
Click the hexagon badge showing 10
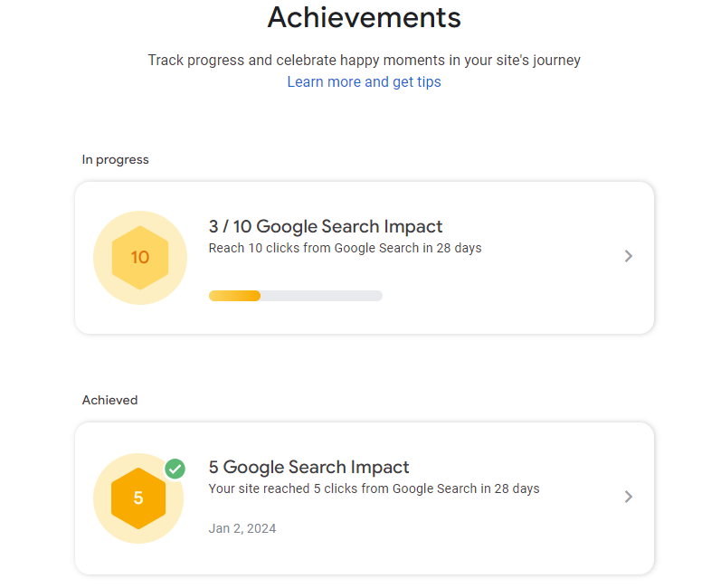(139, 258)
